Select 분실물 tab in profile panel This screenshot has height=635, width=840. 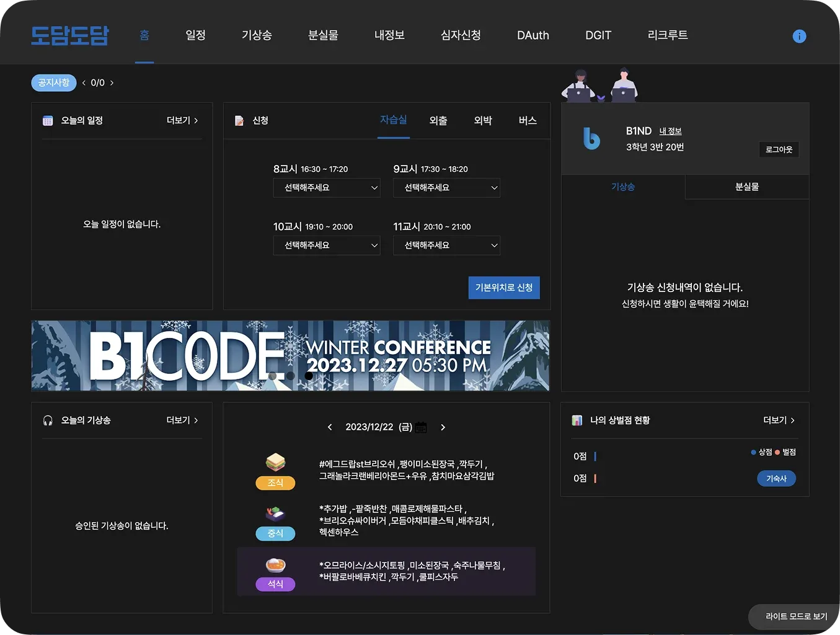(747, 187)
